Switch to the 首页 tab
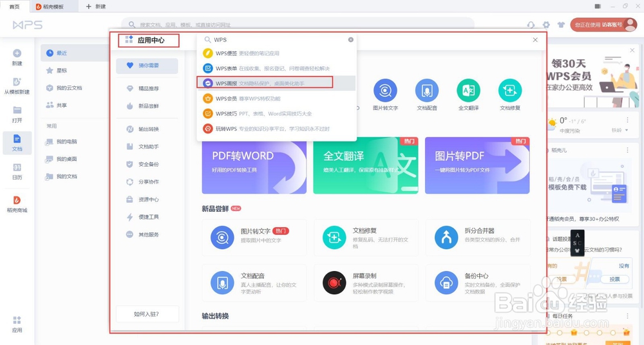The width and height of the screenshot is (644, 345). tap(14, 6)
